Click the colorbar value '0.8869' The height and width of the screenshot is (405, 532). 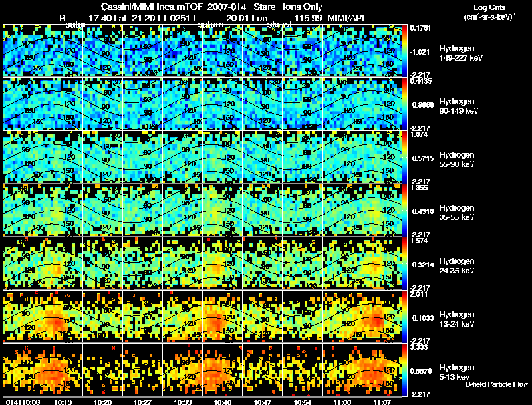point(423,105)
